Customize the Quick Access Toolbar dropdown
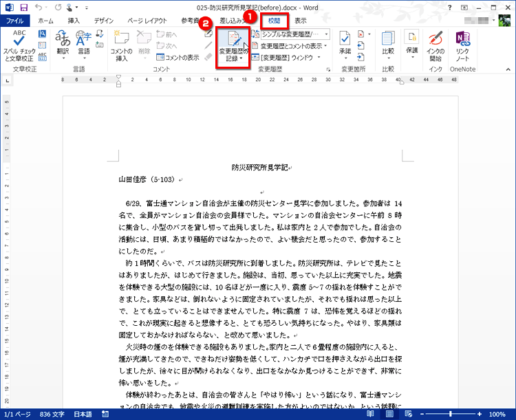 87,8
